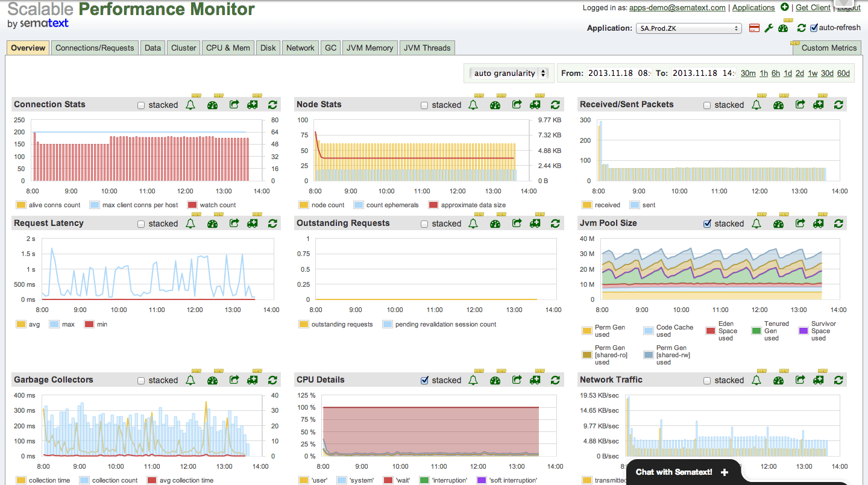Click the yellow node count legend swatch
868x485 pixels.
point(304,205)
